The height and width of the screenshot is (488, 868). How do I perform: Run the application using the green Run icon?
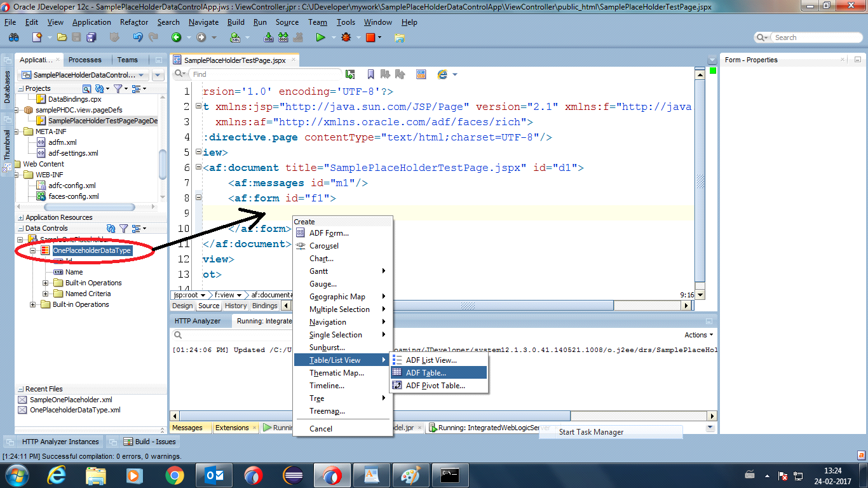coord(320,37)
